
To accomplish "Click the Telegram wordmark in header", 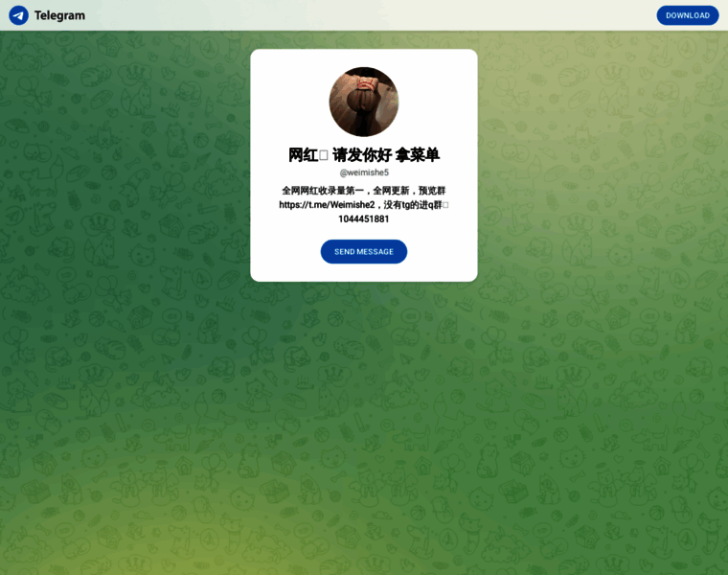I will 59,15.
